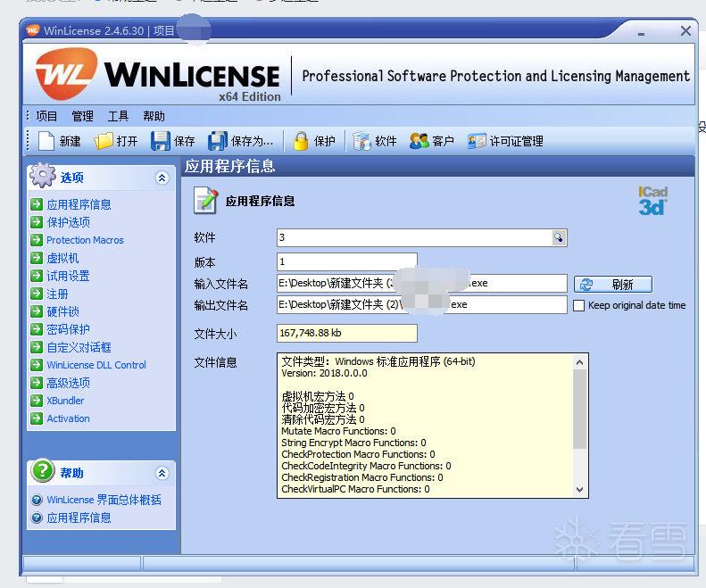Click the green arrow icon beside Protection Macros

click(37, 240)
